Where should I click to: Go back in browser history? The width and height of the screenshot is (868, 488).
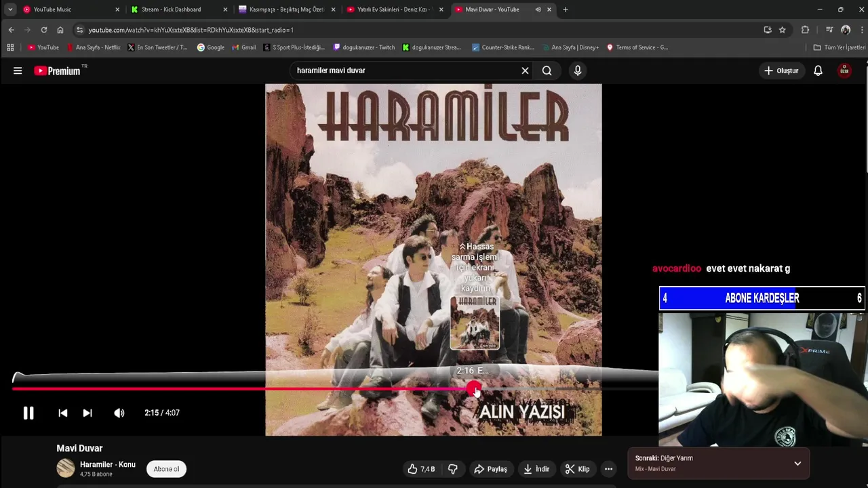(12, 30)
